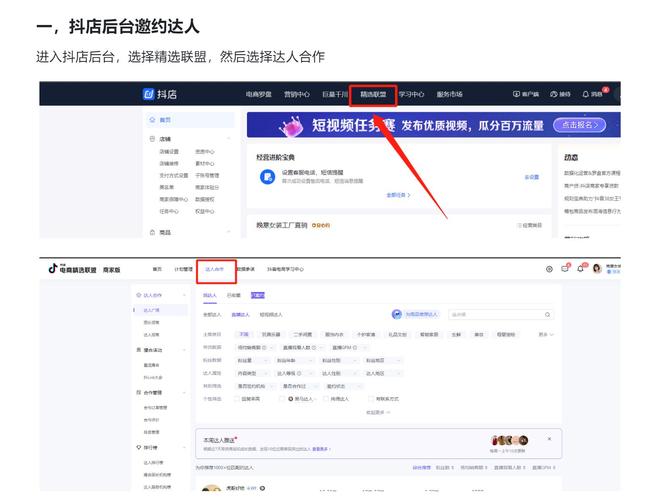Click the 首页 home icon in sidebar

coord(152,119)
